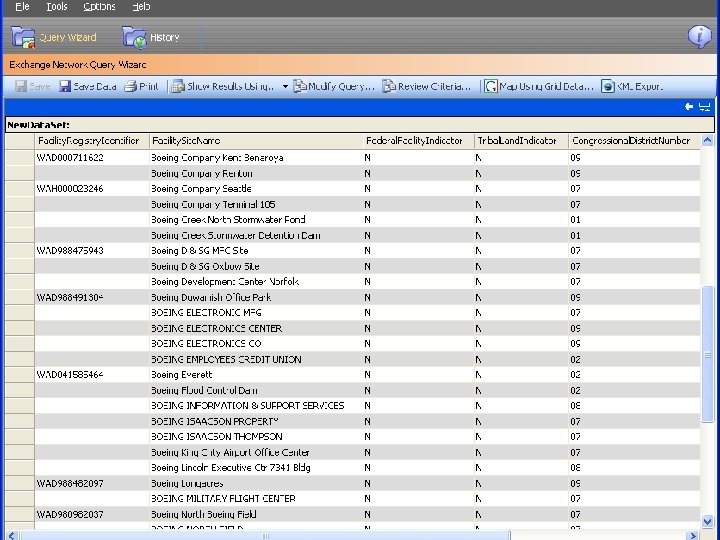
Task: Select Boeing D & SG MFC Site cell
Action: click(x=256, y=251)
